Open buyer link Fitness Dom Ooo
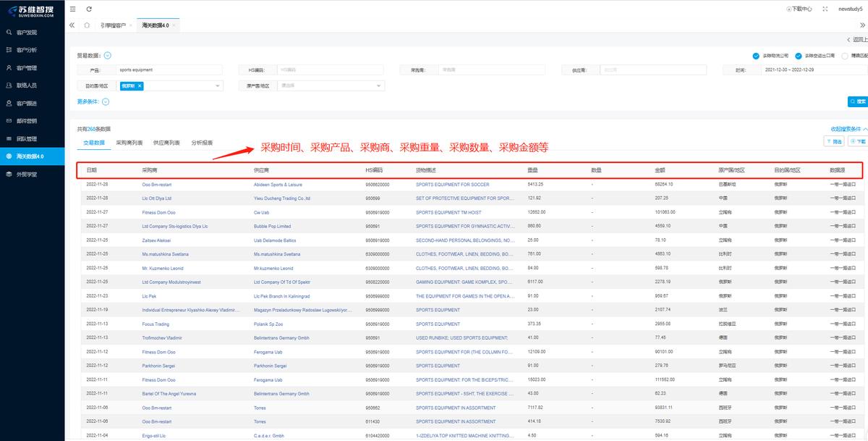 tap(158, 212)
